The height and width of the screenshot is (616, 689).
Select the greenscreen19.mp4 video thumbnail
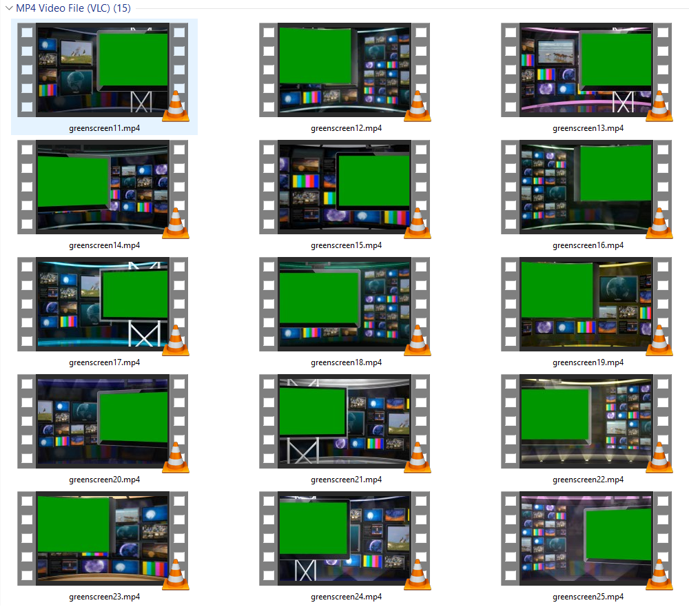[586, 304]
